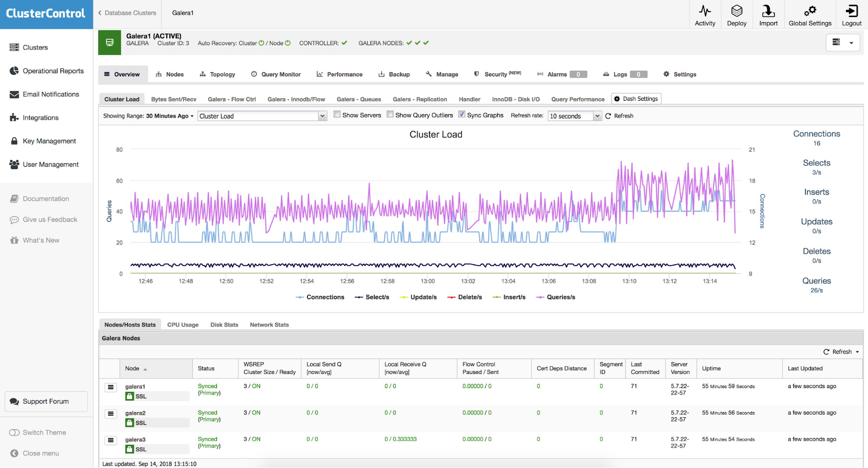Toggle Update/s series in chart legend
This screenshot has width=868, height=468.
pos(418,297)
